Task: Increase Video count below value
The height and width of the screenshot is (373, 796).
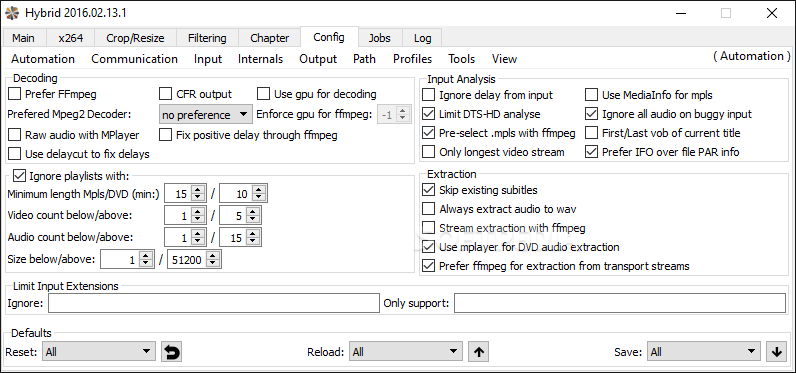Action: click(x=198, y=211)
